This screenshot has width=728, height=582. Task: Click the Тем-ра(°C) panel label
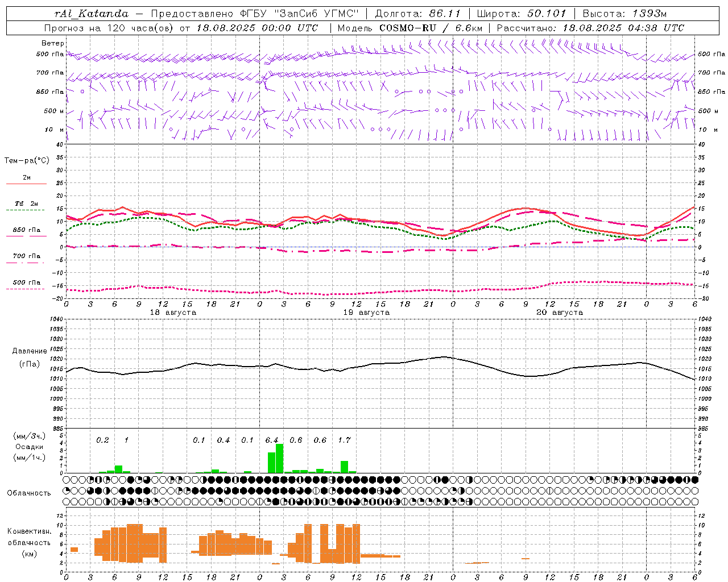(27, 161)
